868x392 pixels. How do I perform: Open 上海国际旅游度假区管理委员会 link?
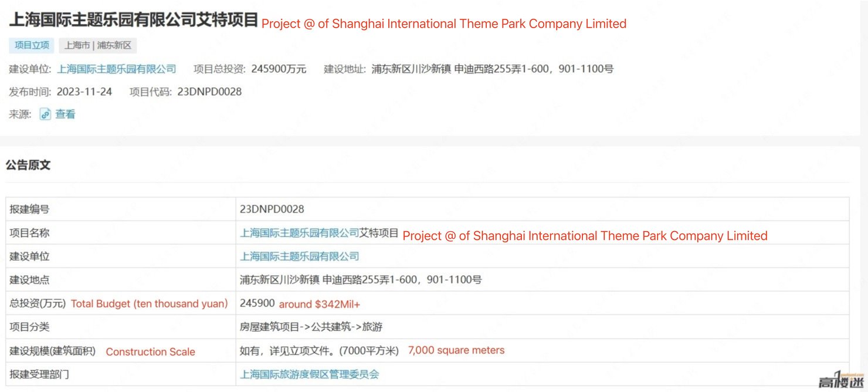coord(309,374)
